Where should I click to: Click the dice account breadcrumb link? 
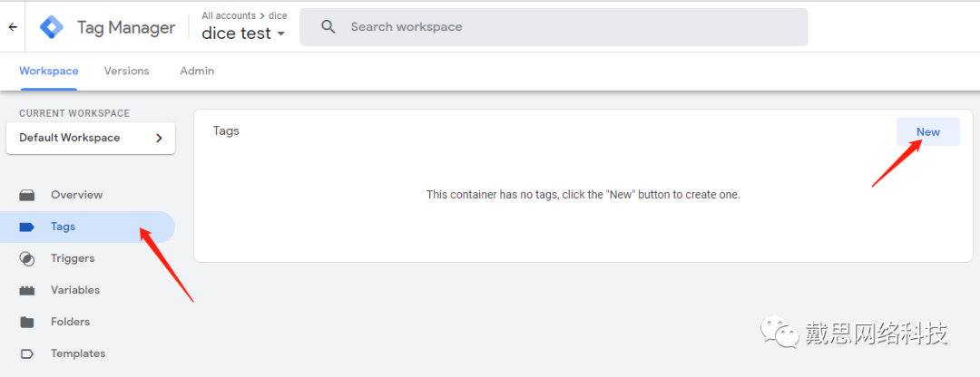point(278,15)
